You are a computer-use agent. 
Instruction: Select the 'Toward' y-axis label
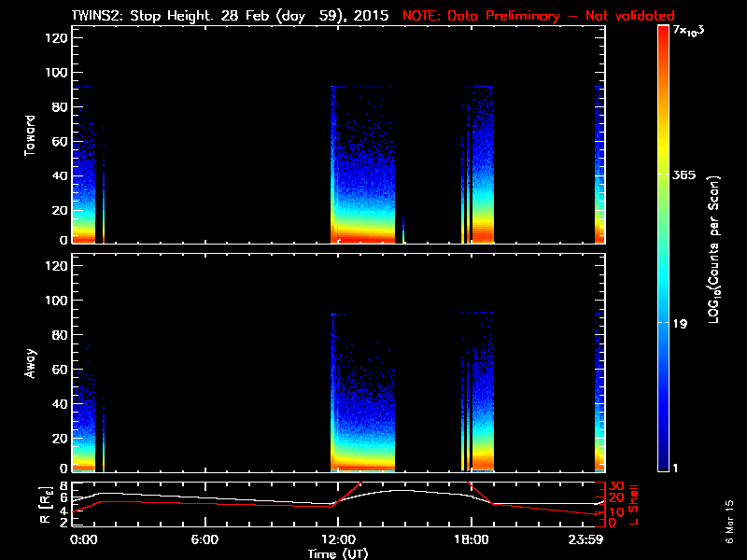pyautogui.click(x=30, y=136)
